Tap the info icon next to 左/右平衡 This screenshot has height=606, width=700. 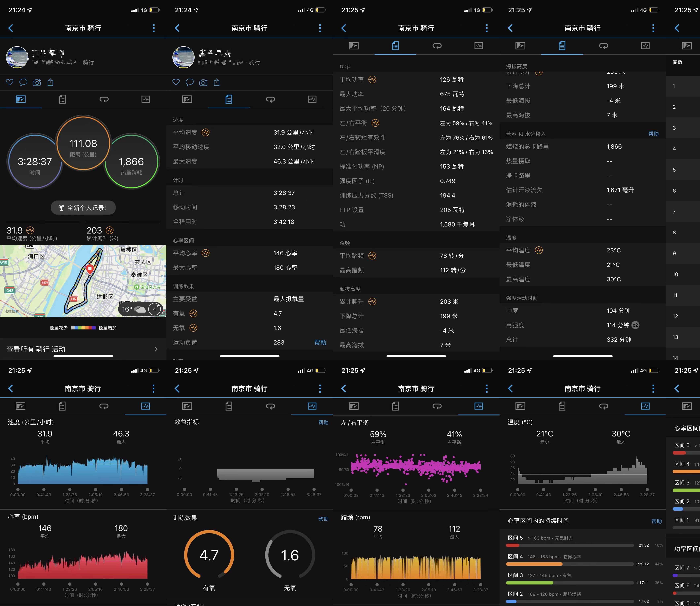pyautogui.click(x=375, y=123)
